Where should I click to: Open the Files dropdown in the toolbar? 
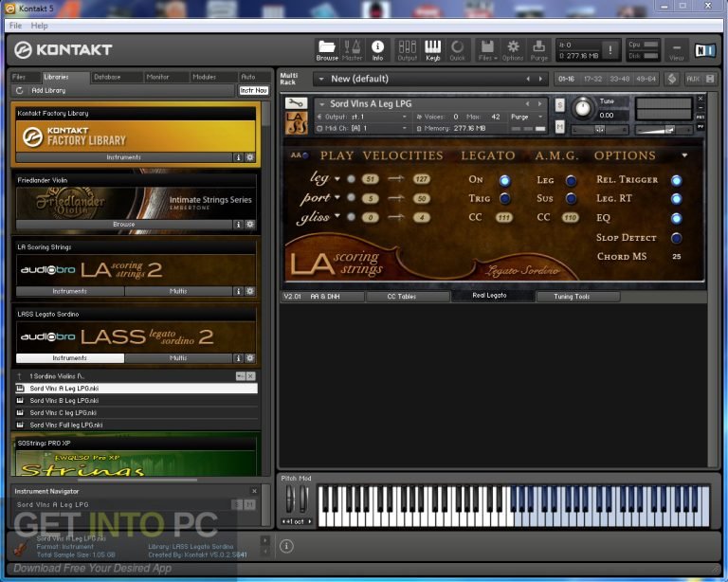pos(486,48)
